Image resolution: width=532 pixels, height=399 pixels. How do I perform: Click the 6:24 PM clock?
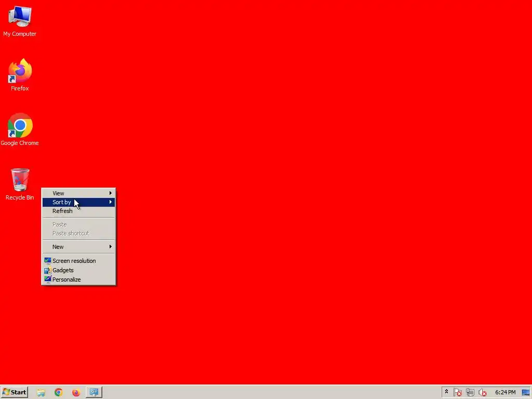click(x=505, y=392)
